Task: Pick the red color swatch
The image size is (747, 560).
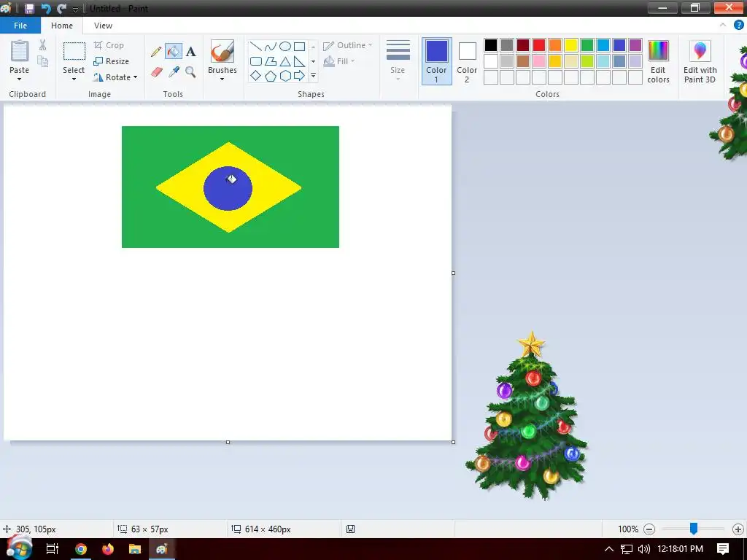Action: pyautogui.click(x=539, y=45)
